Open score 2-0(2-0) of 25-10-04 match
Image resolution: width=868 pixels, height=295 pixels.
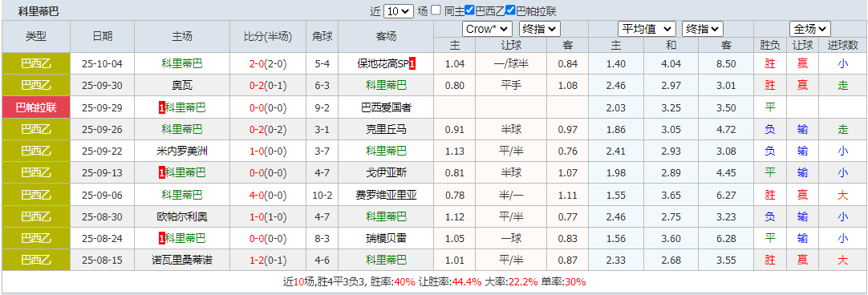(269, 63)
